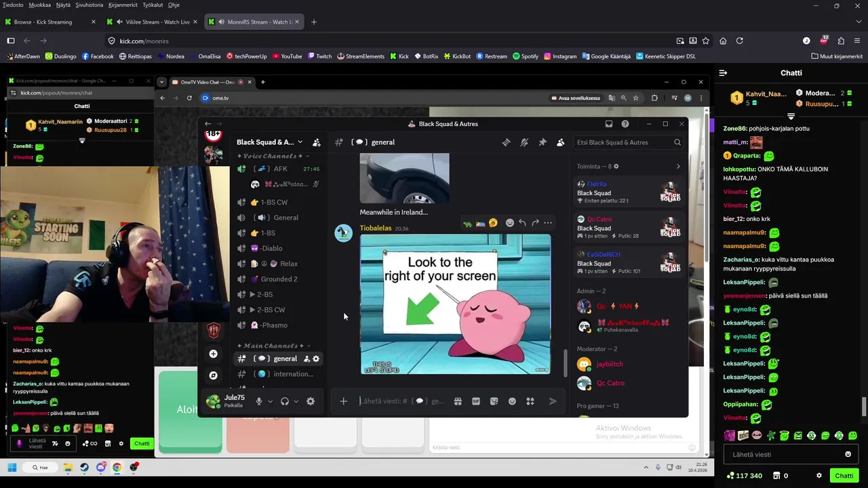
Task: Open more options on Tiobalelas message
Action: tap(548, 222)
